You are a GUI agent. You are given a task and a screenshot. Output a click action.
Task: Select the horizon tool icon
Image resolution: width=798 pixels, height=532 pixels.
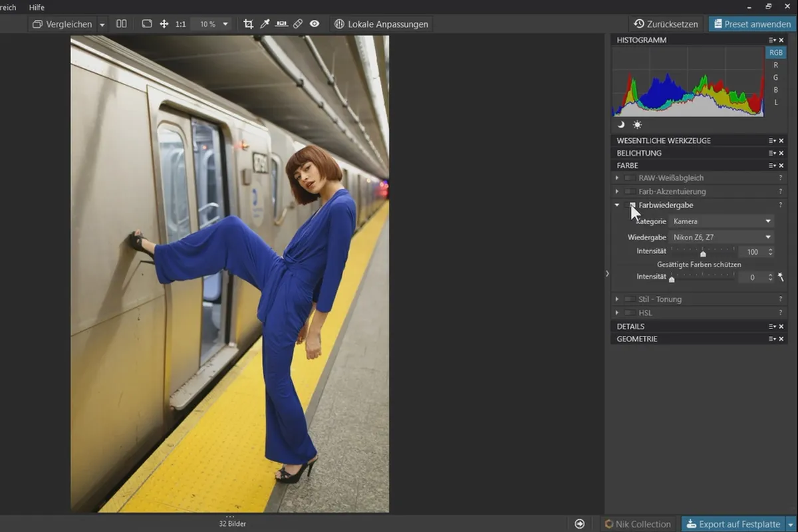click(281, 24)
